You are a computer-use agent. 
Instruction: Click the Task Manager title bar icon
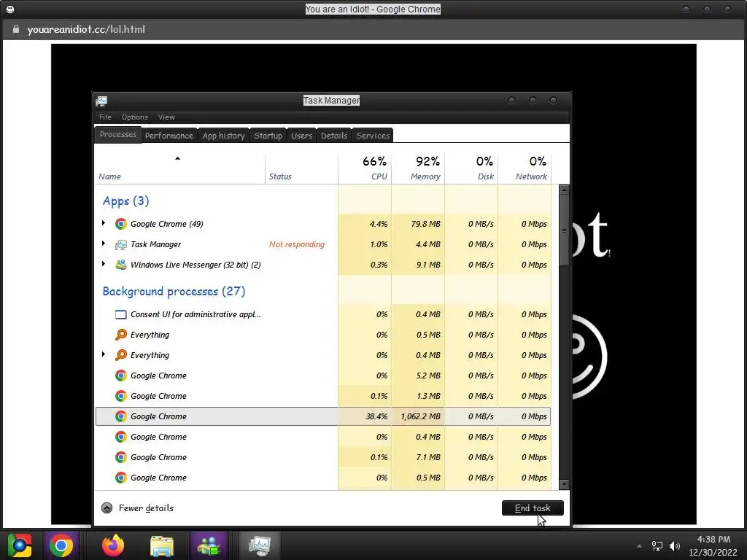pyautogui.click(x=101, y=101)
